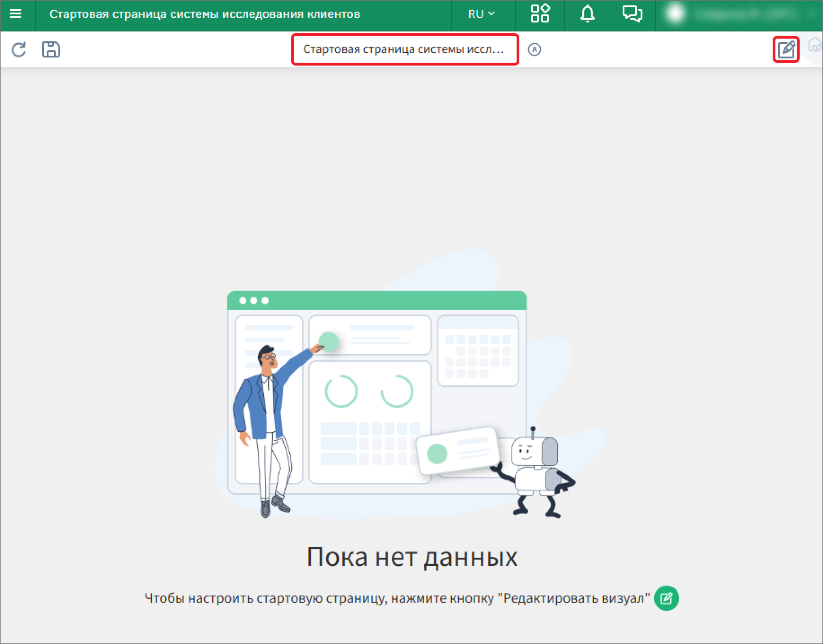Save the page with the floppy disk icon
Image resolution: width=823 pixels, height=644 pixels.
coord(51,49)
